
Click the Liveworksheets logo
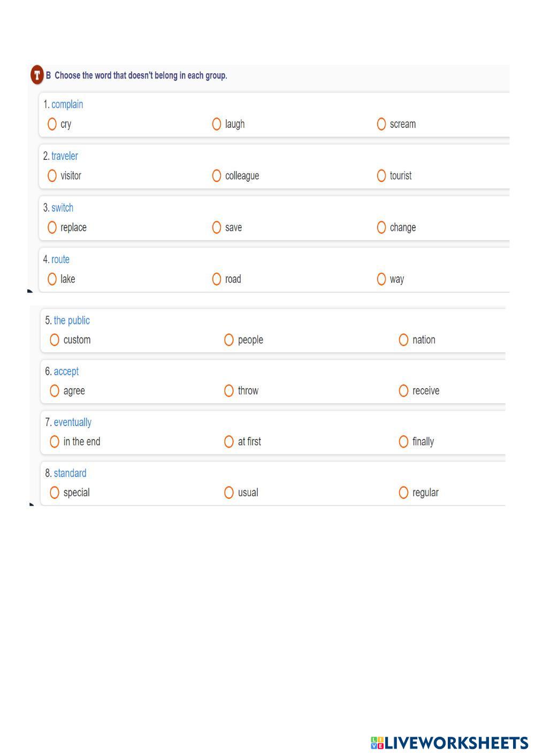(449, 743)
